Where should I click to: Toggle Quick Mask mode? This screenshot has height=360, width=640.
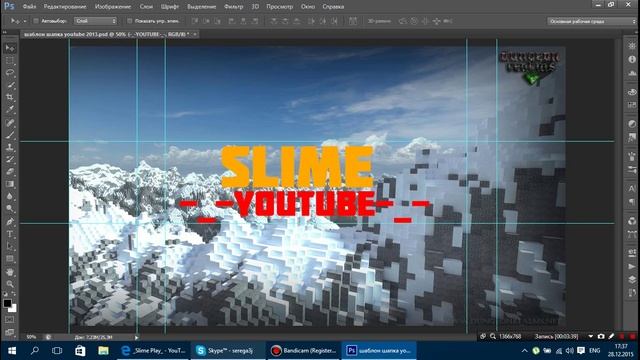click(9, 320)
